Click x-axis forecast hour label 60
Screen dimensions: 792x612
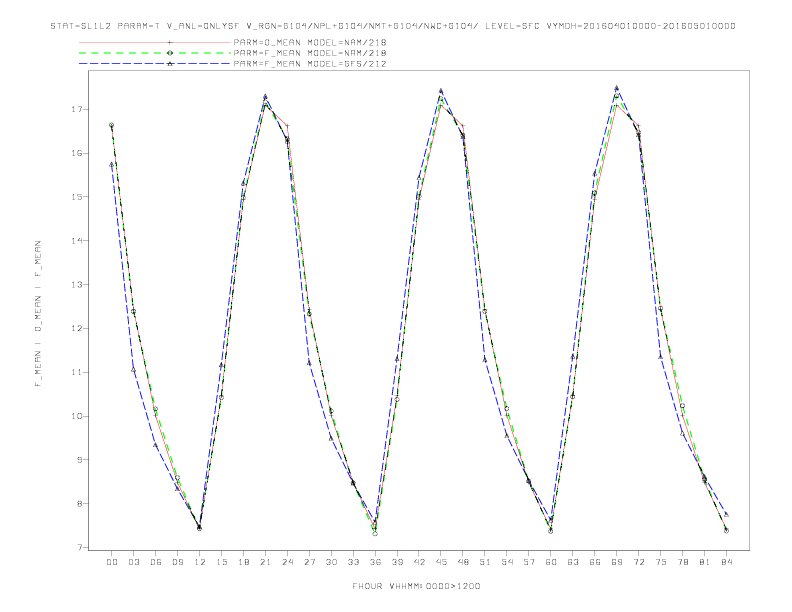pyautogui.click(x=551, y=562)
